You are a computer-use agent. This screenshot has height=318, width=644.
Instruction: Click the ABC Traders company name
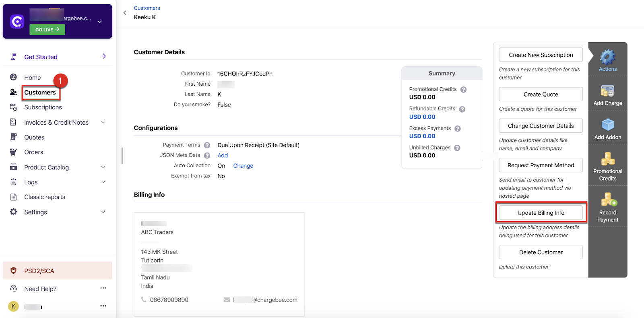click(x=157, y=232)
